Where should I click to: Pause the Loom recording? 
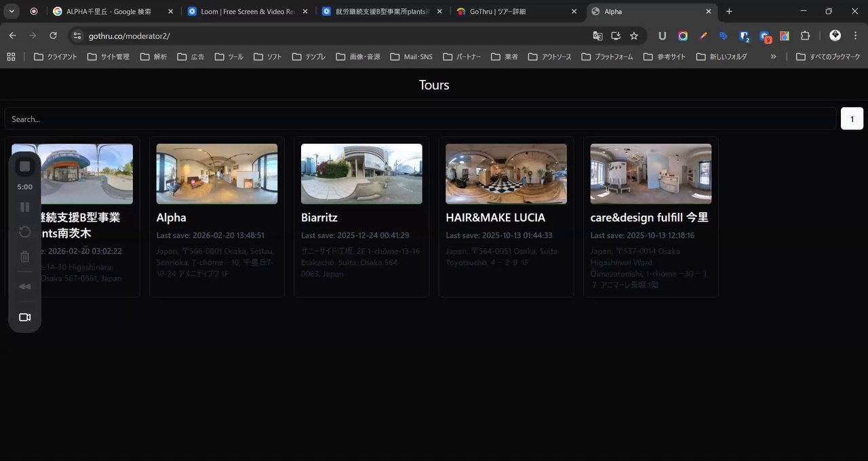[25, 207]
